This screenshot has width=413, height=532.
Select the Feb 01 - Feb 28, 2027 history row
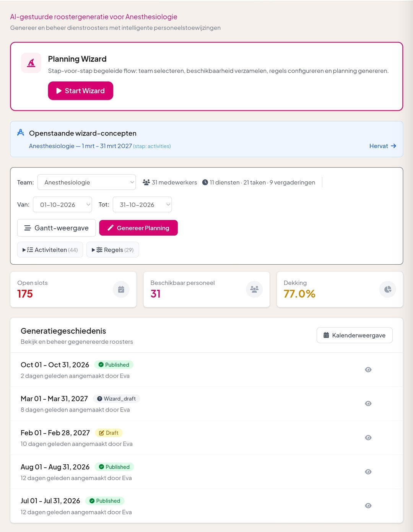coord(206,438)
